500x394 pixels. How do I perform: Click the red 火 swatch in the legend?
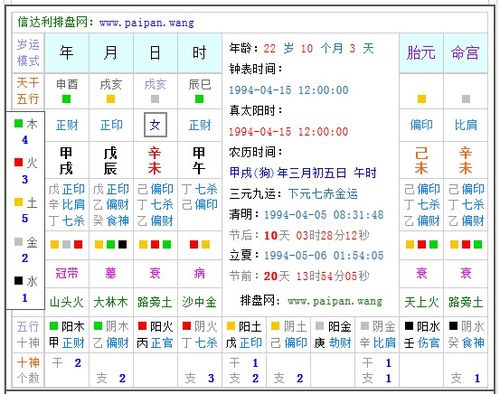19,162
